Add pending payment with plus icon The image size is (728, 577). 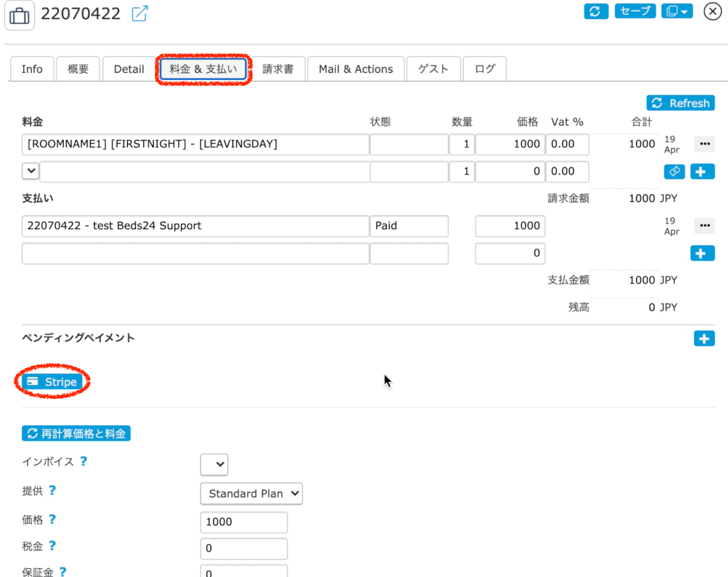[704, 338]
